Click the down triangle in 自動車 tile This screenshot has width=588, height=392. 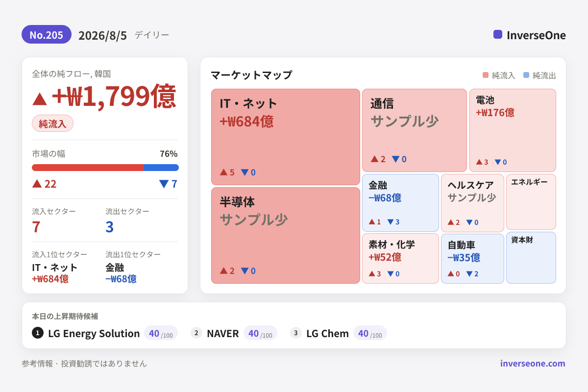pyautogui.click(x=469, y=274)
